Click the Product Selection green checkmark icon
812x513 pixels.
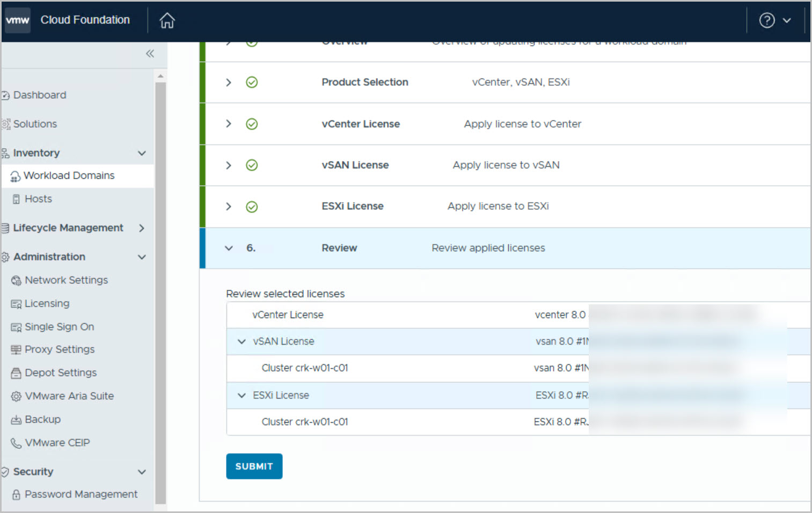[x=252, y=82]
